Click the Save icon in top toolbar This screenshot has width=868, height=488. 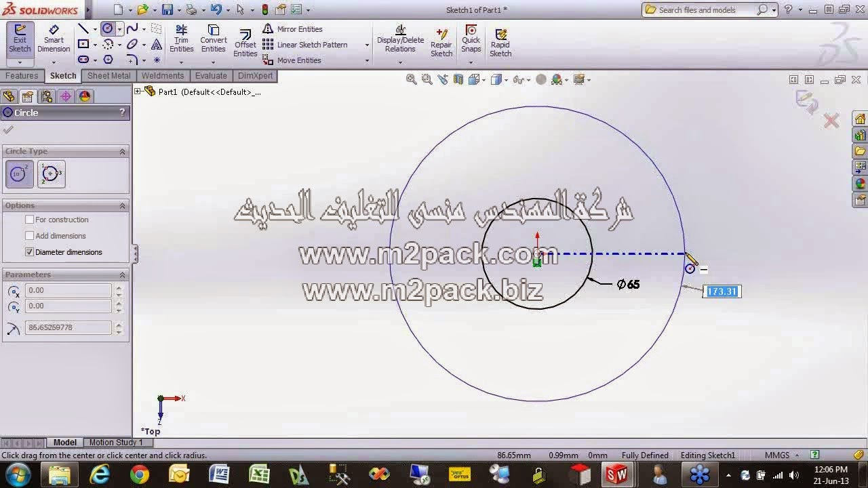pos(167,9)
